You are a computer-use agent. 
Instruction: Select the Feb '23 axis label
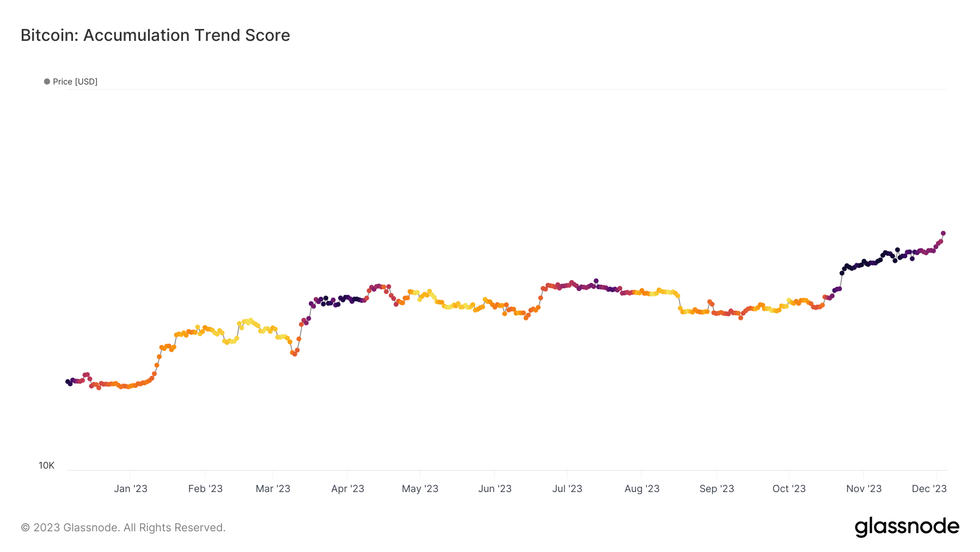205,489
